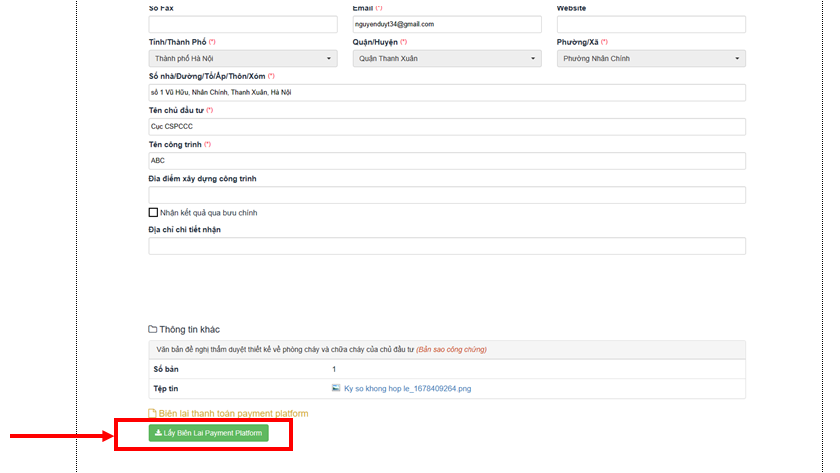Click the Tên công trình field containing ABC
This screenshot has height=473, width=840.
click(x=447, y=161)
